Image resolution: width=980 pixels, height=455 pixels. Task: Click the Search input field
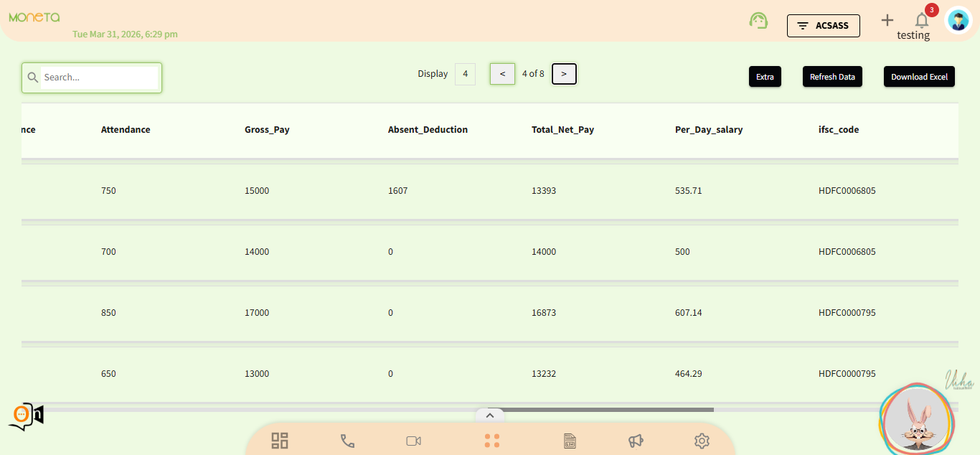click(x=99, y=78)
